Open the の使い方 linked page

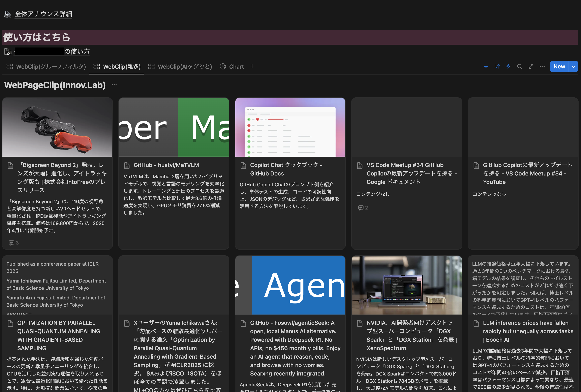point(77,52)
